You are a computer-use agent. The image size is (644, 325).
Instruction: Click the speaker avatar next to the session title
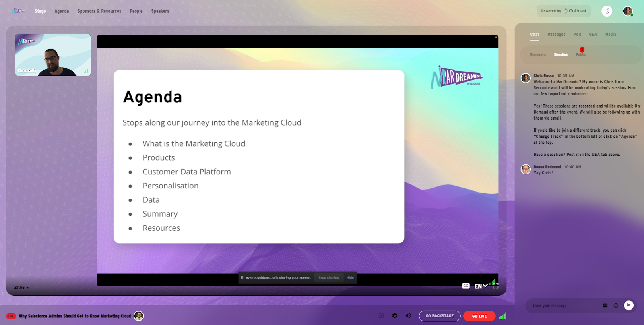(x=139, y=316)
